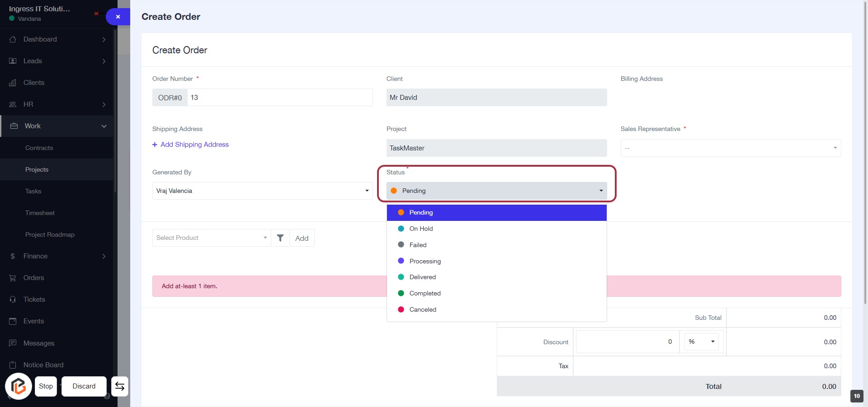Click the Messages chat icon in sidebar
This screenshot has height=407, width=868.
coord(13,343)
